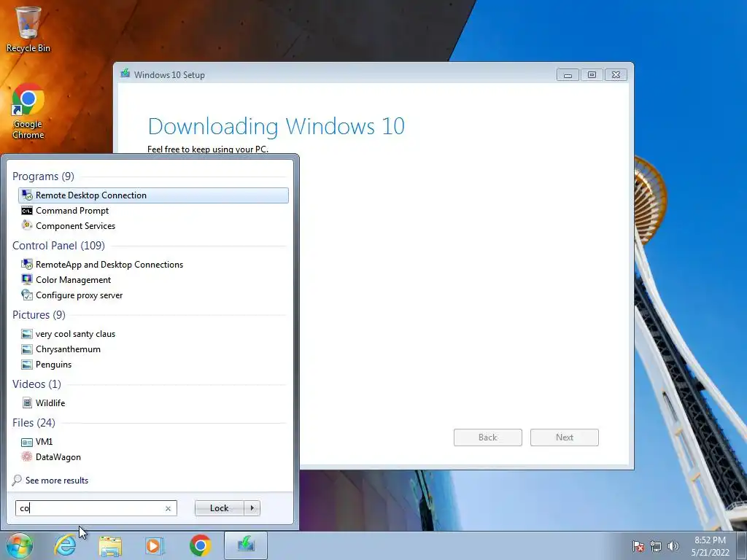Select the Recycle Bin desktop icon

28,29
